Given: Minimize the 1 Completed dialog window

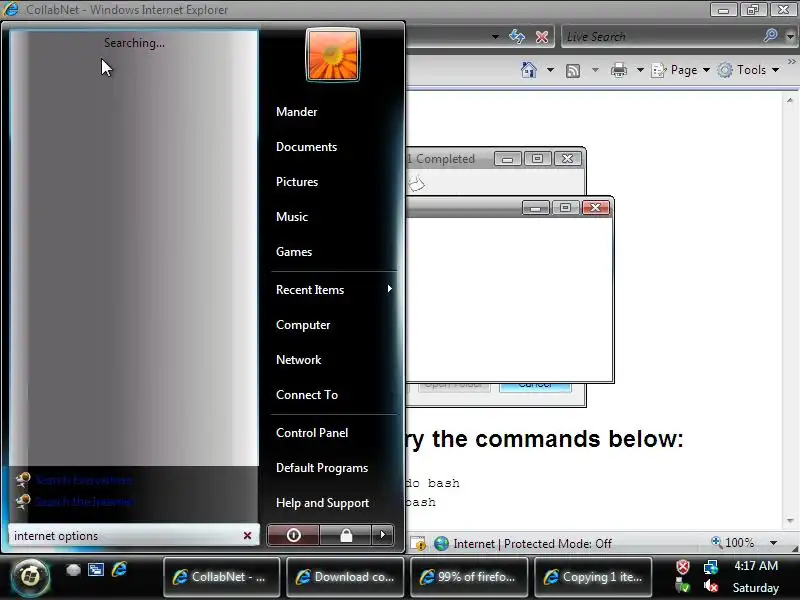Looking at the screenshot, I should click(x=507, y=159).
